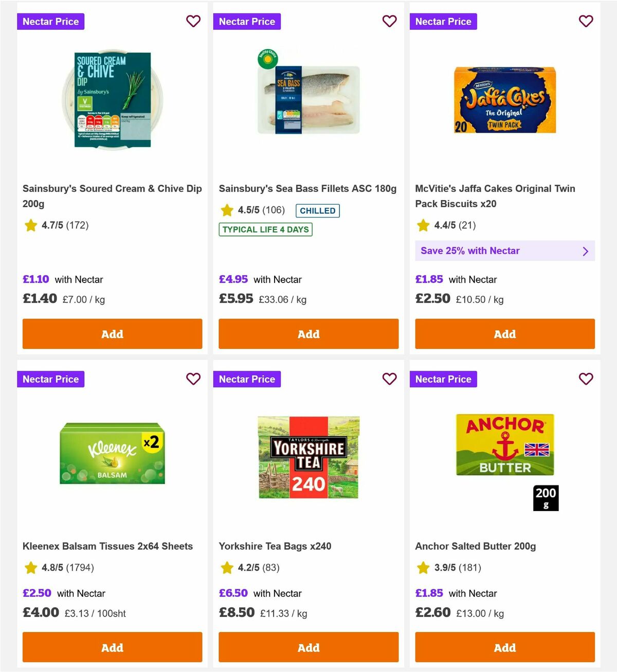Click the Nectar Price badge on Kleenex Tissues
617x672 pixels.
point(50,379)
